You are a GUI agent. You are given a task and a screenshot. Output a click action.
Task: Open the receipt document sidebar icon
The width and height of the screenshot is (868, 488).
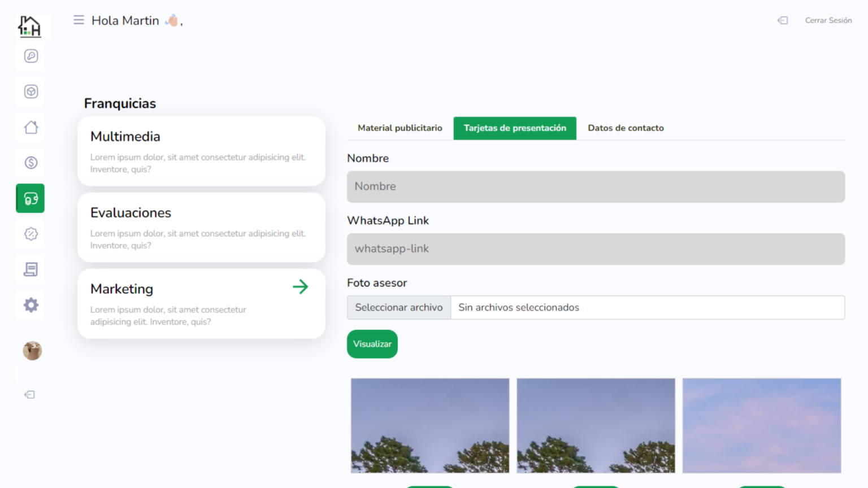31,269
